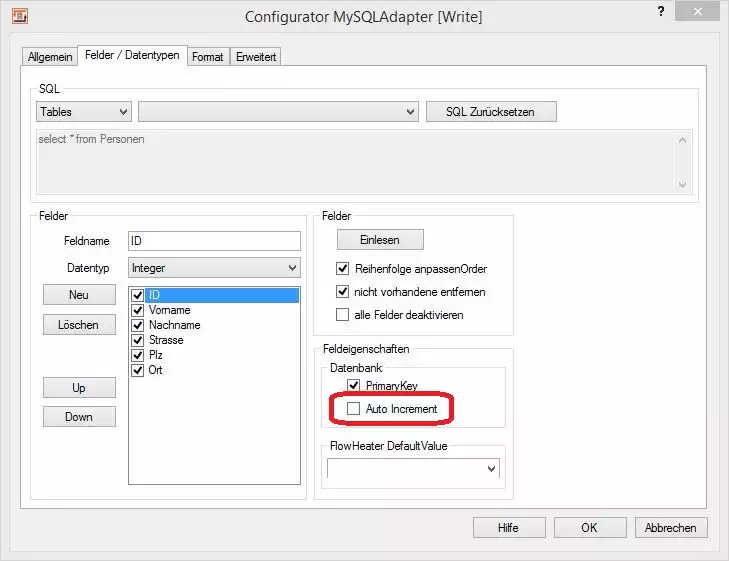This screenshot has width=729, height=561.
Task: Open FlowHeater DefaultValue dropdown
Action: pyautogui.click(x=413, y=468)
